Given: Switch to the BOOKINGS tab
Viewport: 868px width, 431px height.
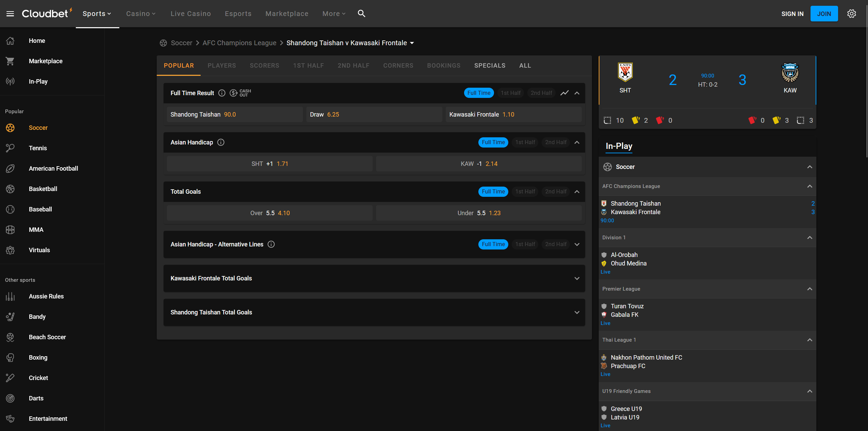Looking at the screenshot, I should 444,66.
